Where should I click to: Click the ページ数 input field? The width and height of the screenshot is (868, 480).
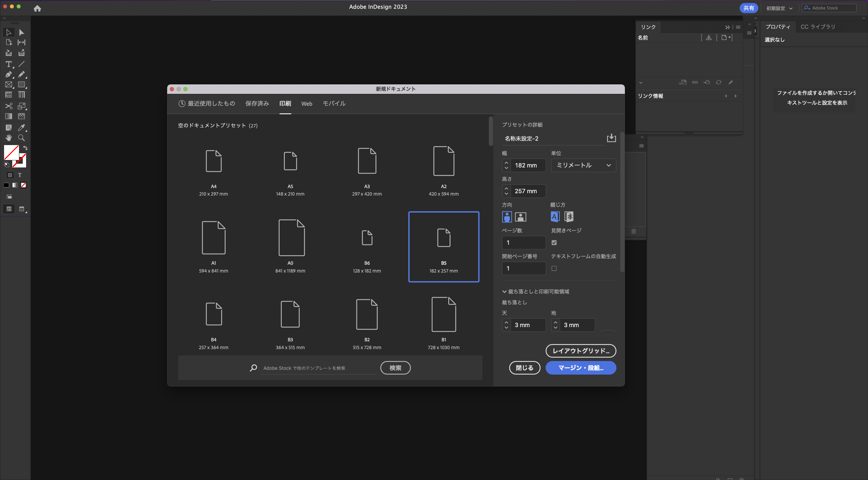[524, 242]
